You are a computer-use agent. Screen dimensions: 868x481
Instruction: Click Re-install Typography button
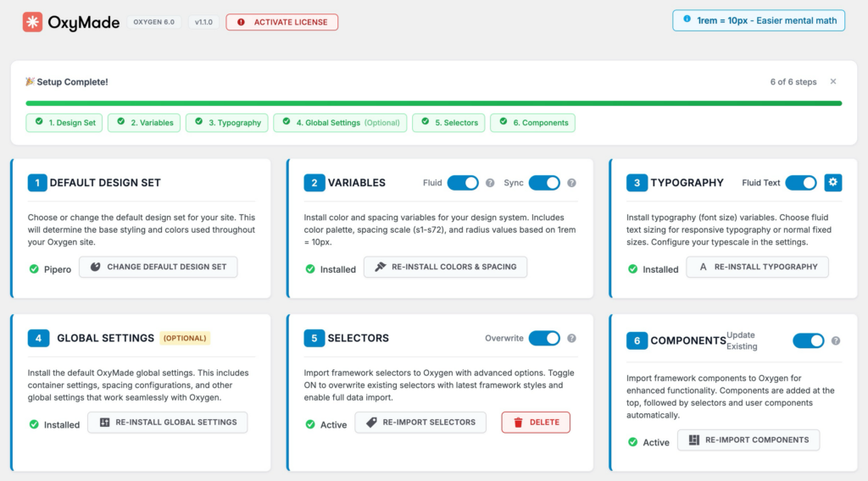(x=757, y=267)
